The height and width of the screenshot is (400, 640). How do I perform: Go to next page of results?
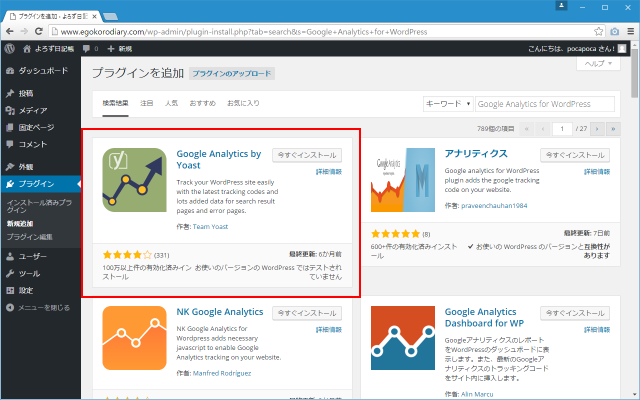[597, 129]
